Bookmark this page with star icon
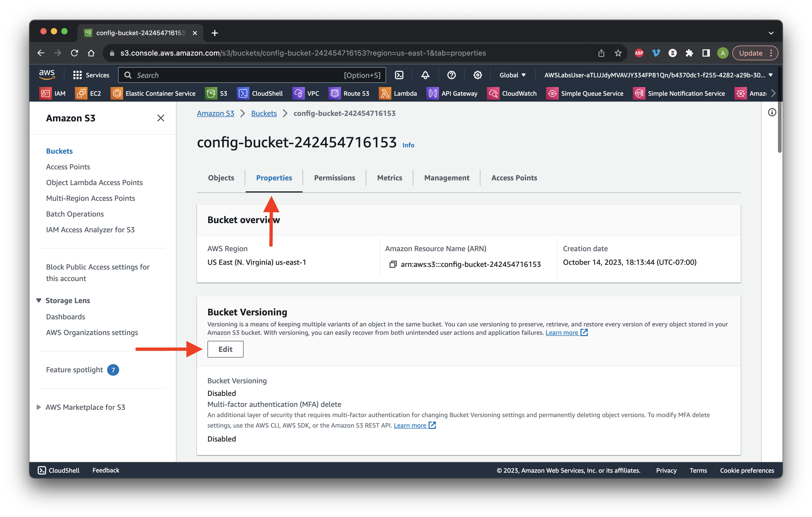The width and height of the screenshot is (812, 517). point(618,53)
